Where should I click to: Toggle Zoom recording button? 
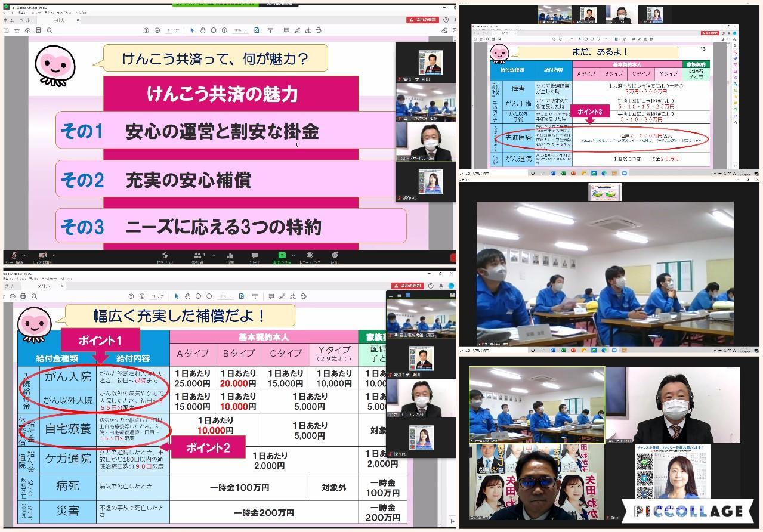pos(310,255)
